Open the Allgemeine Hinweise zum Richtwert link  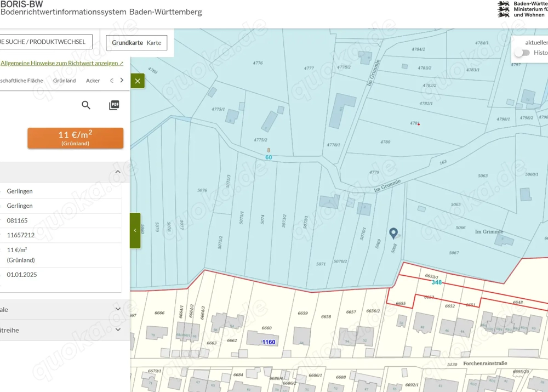61,63
